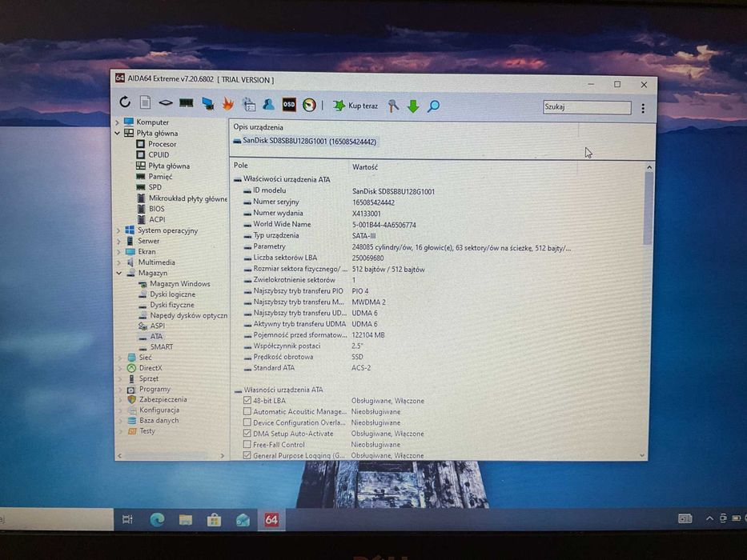The image size is (747, 560).
Task: Expand the DirectX node
Action: [120, 368]
